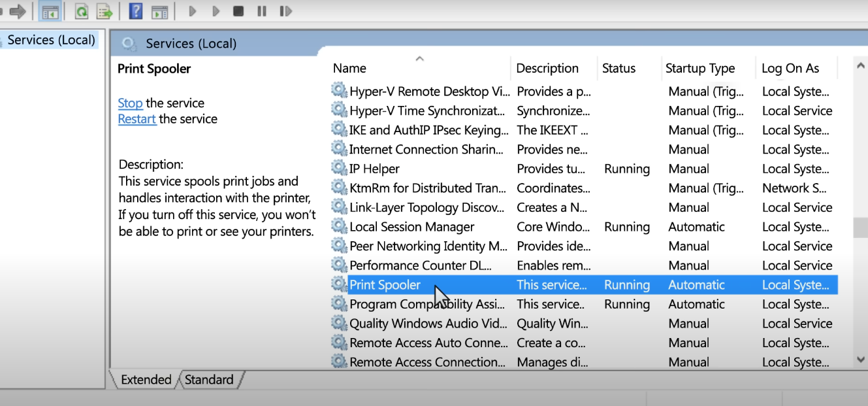Screen dimensions: 868x406
Task: Select the Program Compatibility Assi... service
Action: pos(427,304)
